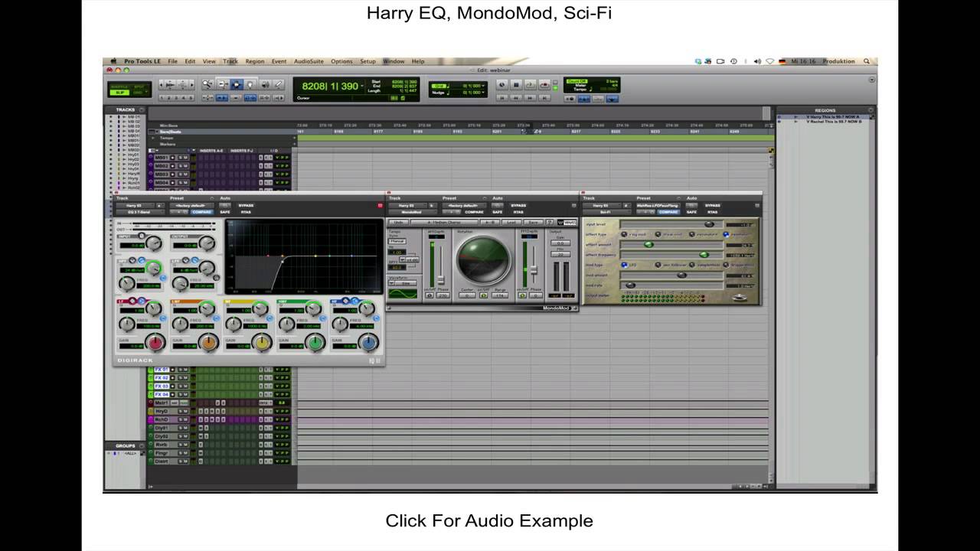
Task: Open the Track menu
Action: point(230,61)
